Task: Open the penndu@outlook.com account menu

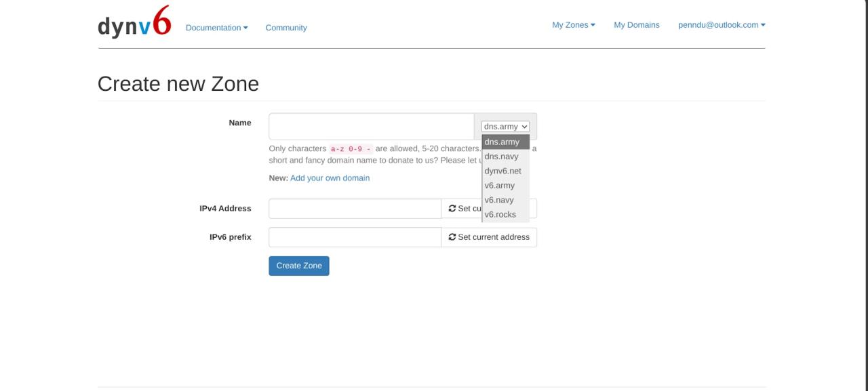Action: (722, 25)
